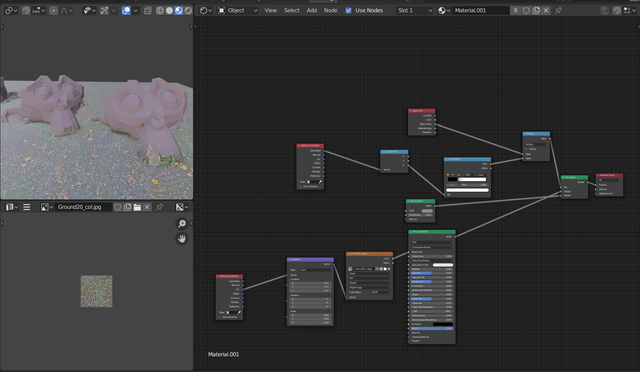Expand the 3D viewport toolbar side arrow
The width and height of the screenshot is (640, 372).
(x=2, y=27)
